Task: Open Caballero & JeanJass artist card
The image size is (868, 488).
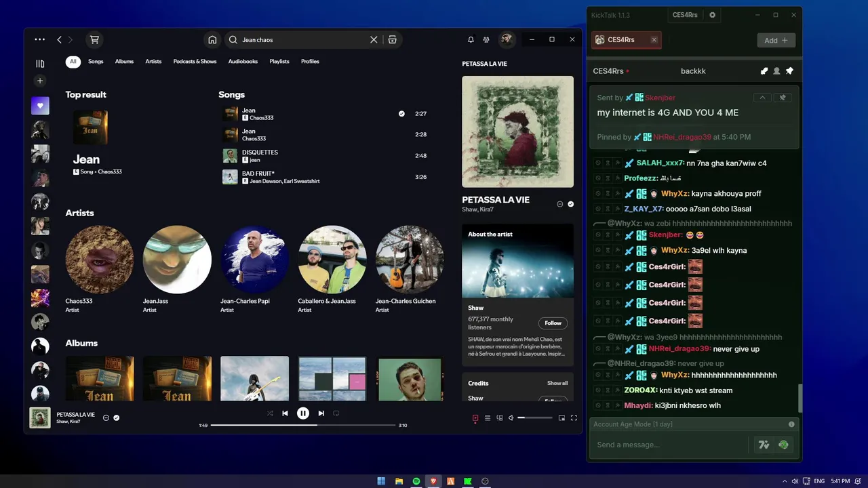Action: [x=332, y=269]
